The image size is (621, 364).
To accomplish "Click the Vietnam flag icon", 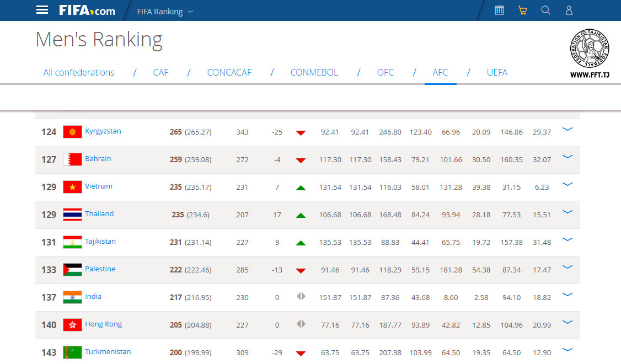I will 72,187.
